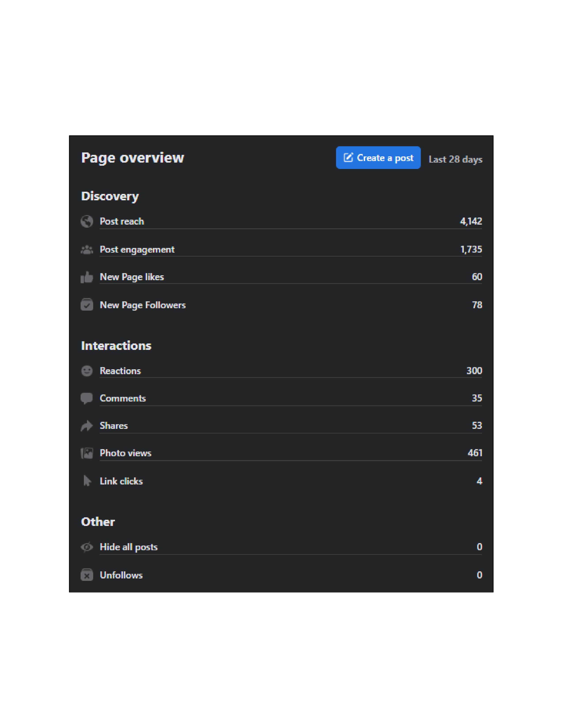
Task: Open the Post reach metric row
Action: tap(290, 221)
